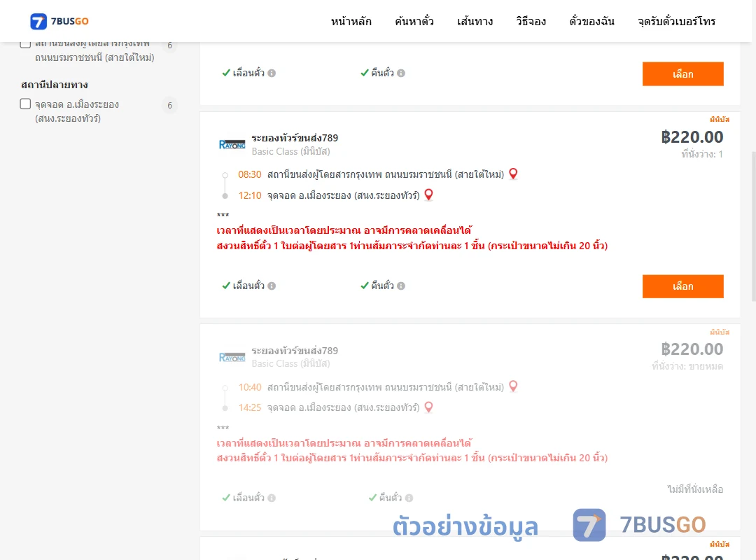Click เลือก for the 08:30 trip
This screenshot has width=756, height=560.
(x=682, y=286)
